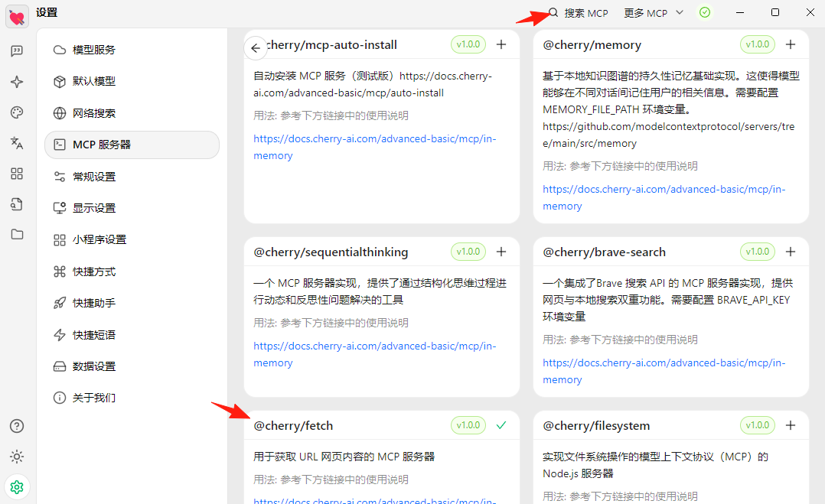Image resolution: width=825 pixels, height=504 pixels.
Task: Click the @cherry/sequentialthinking card title
Action: pyautogui.click(x=331, y=252)
